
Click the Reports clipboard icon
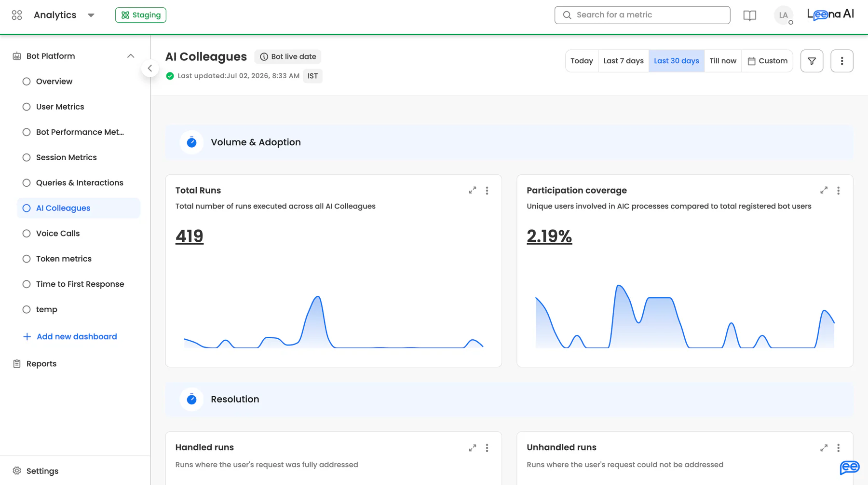click(x=17, y=364)
